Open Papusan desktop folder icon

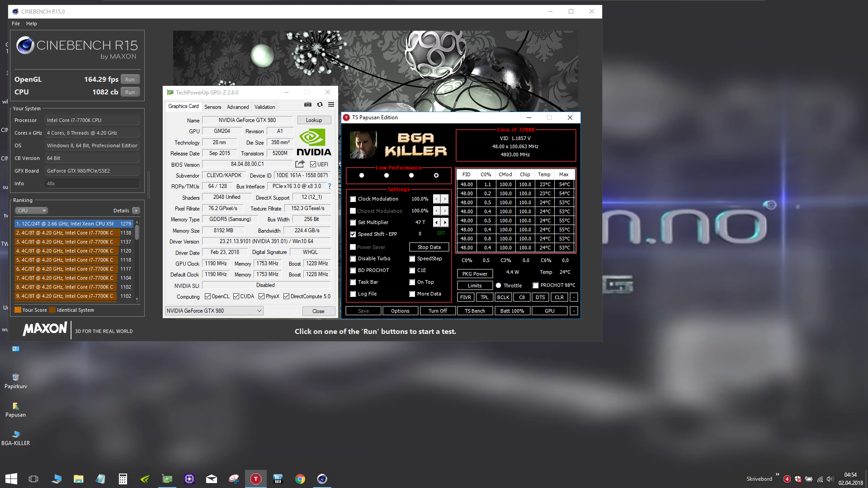pyautogui.click(x=16, y=409)
